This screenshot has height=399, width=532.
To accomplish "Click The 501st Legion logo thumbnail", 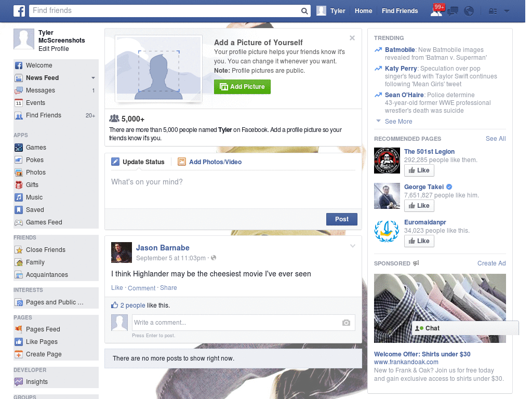I will [387, 161].
